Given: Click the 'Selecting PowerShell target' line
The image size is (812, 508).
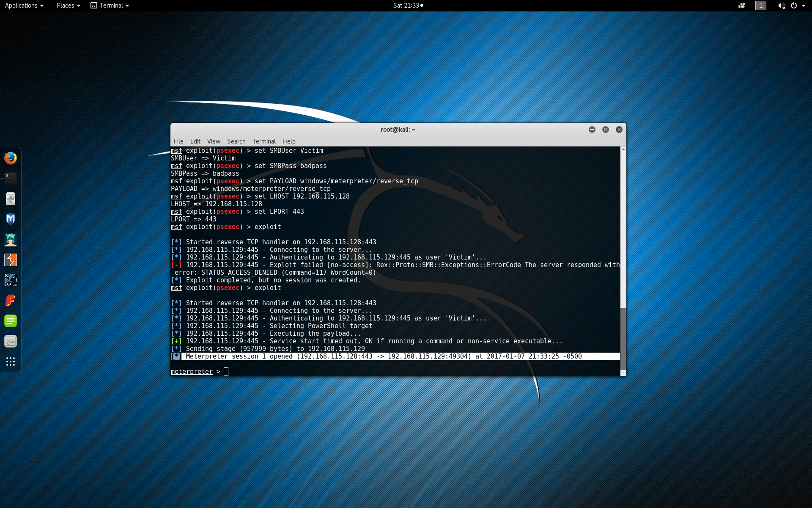Looking at the screenshot, I should click(272, 326).
